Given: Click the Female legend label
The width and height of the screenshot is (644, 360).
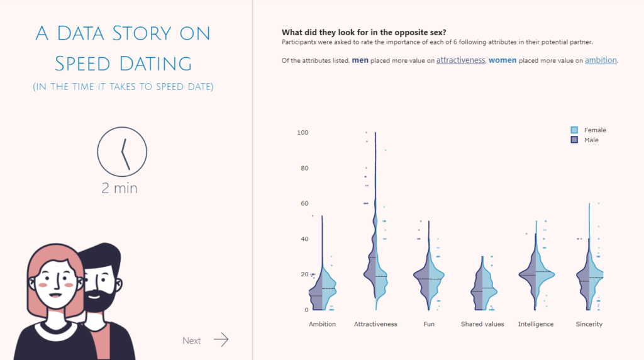Looking at the screenshot, I should coord(595,130).
